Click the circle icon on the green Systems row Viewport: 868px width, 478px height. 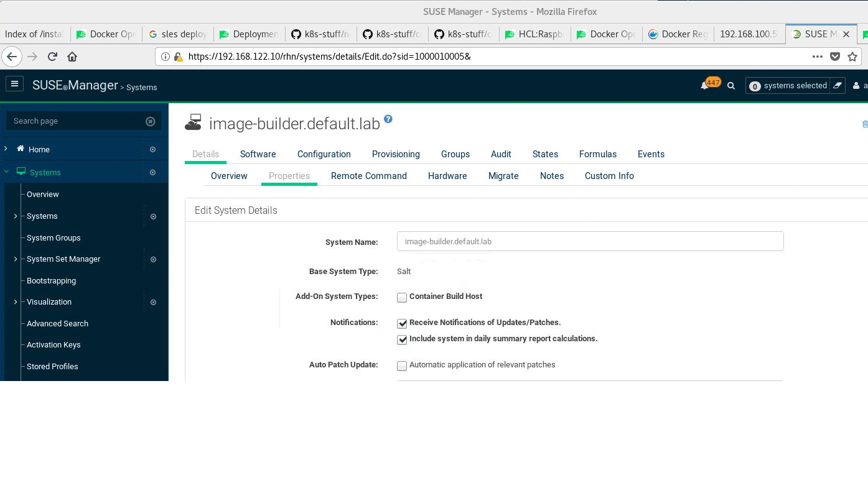(153, 173)
